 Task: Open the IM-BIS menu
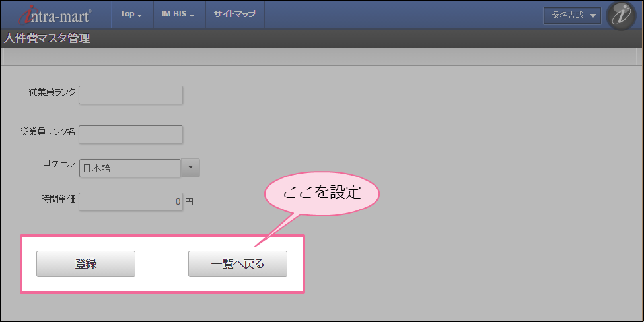[178, 14]
